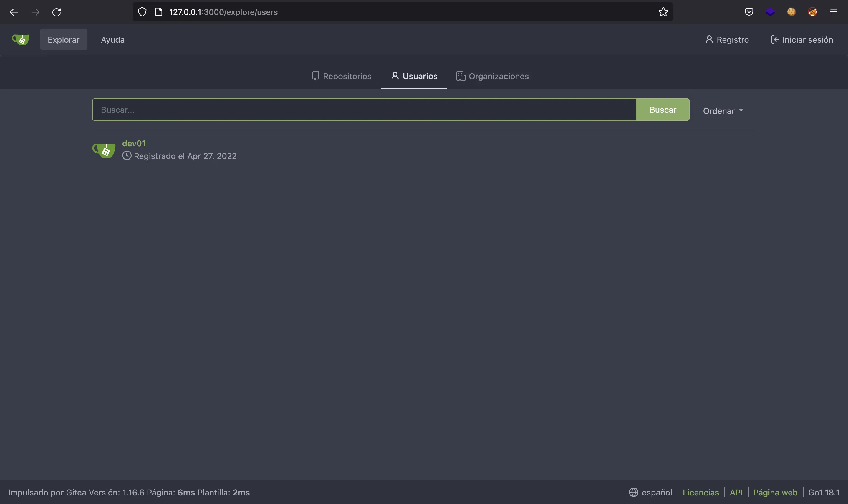The height and width of the screenshot is (504, 848).
Task: Reload the page with refresh icon
Action: [57, 12]
